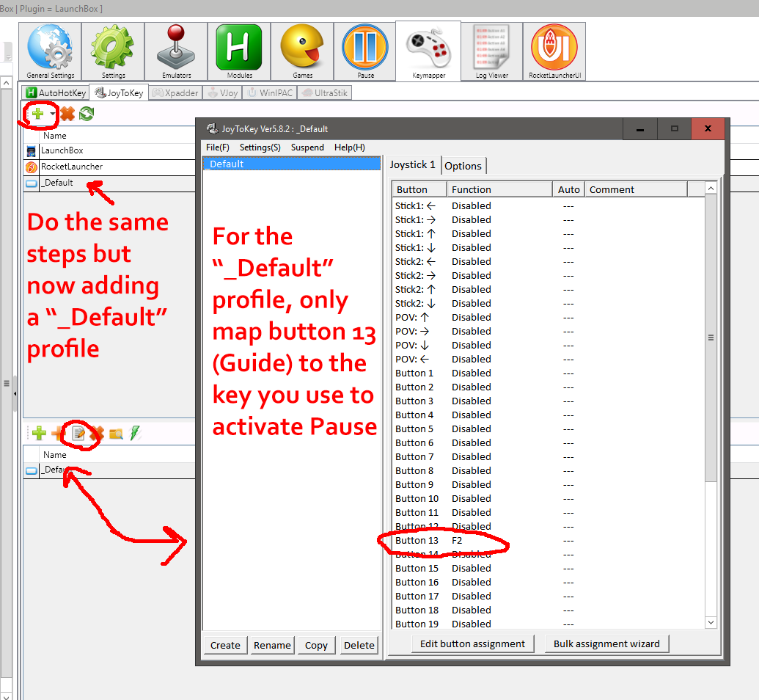Click the Button column header
This screenshot has width=759, height=700.
419,189
